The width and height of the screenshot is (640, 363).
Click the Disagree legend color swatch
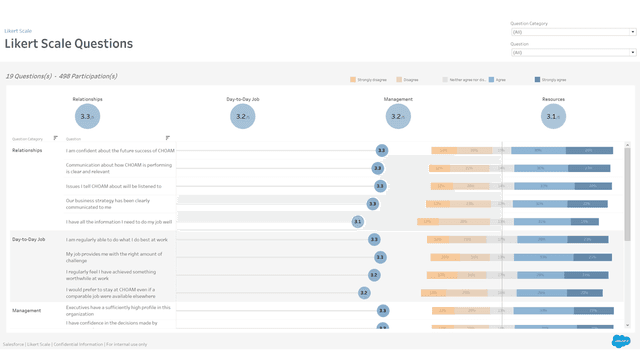point(399,80)
